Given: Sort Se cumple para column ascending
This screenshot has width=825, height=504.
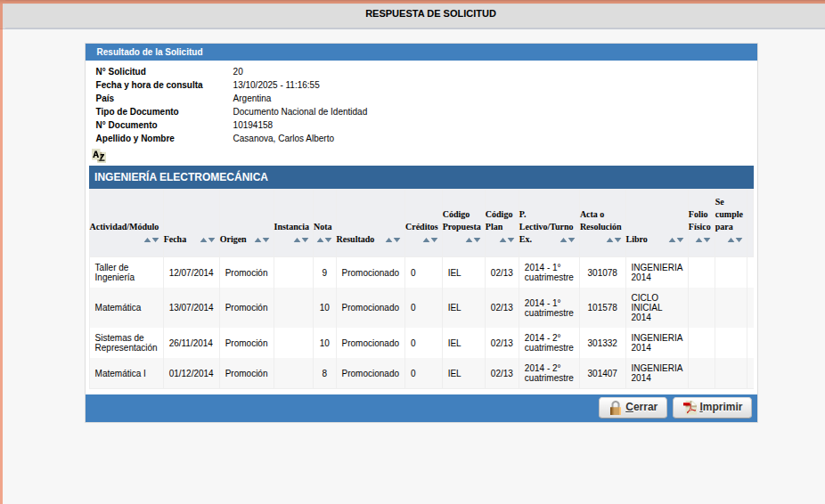Looking at the screenshot, I should tap(729, 240).
